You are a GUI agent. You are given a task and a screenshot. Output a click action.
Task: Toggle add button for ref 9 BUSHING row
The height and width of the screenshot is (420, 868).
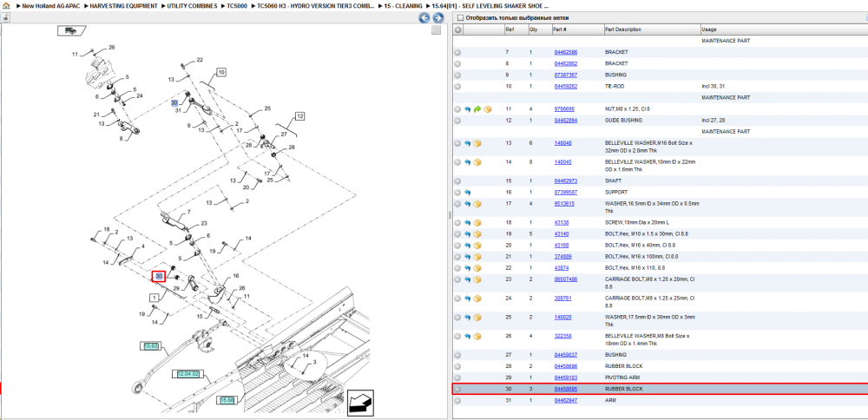(x=457, y=75)
